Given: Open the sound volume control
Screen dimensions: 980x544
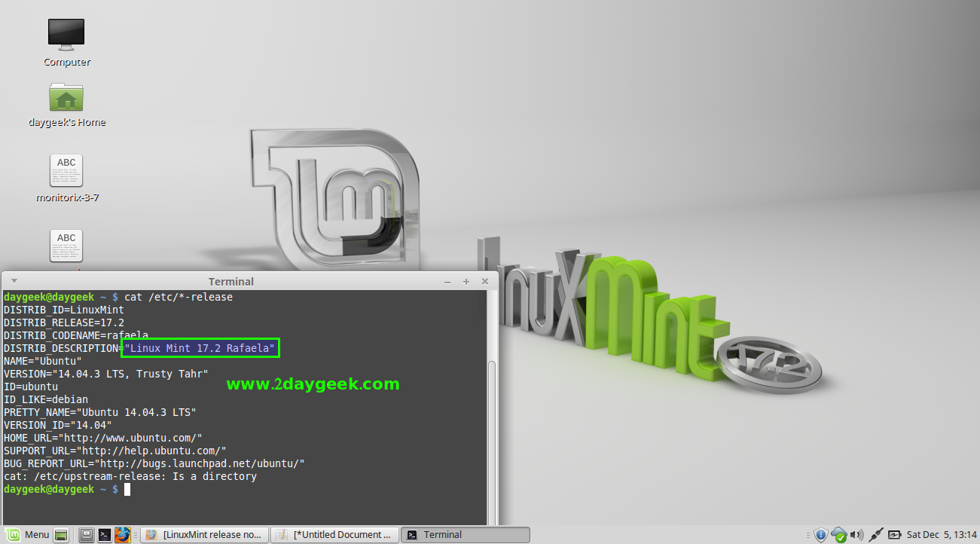Looking at the screenshot, I should [x=856, y=535].
